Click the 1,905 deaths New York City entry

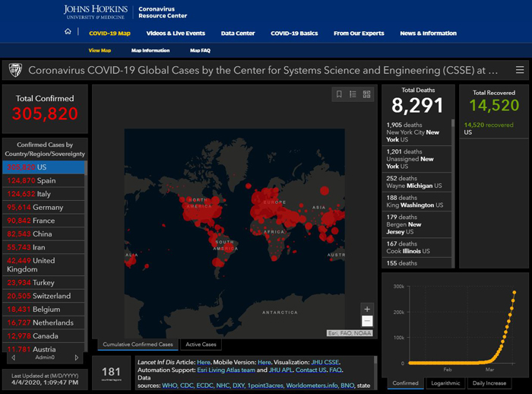(x=416, y=132)
